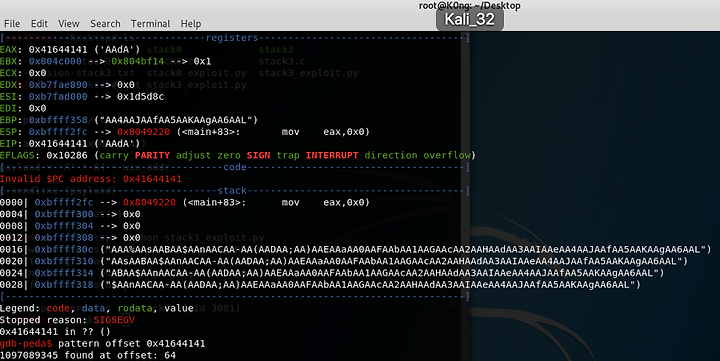Viewport: 720px width, 361px height.
Task: Click the Kali_32 VM label
Action: (x=469, y=19)
